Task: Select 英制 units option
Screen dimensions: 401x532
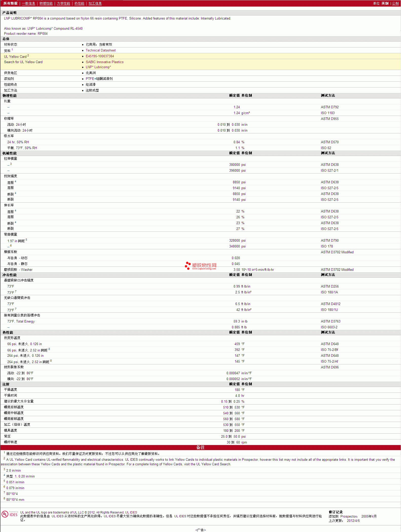Action: click(x=385, y=3)
